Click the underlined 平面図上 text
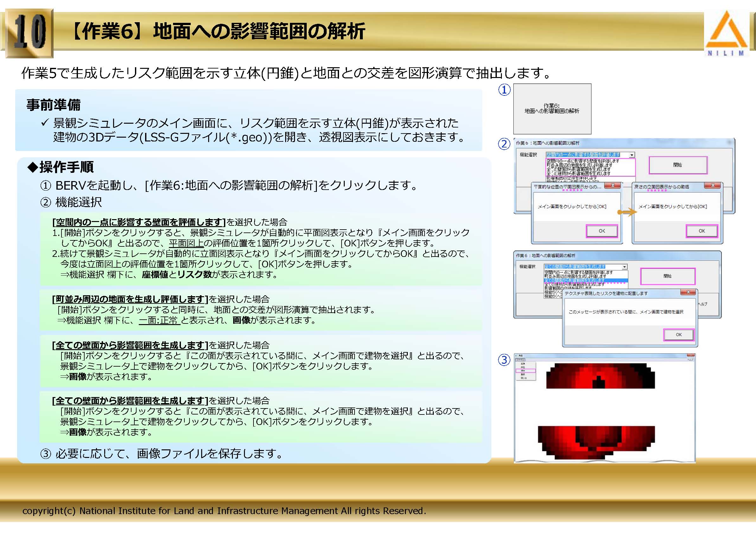The height and width of the screenshot is (535, 756). pyautogui.click(x=186, y=243)
